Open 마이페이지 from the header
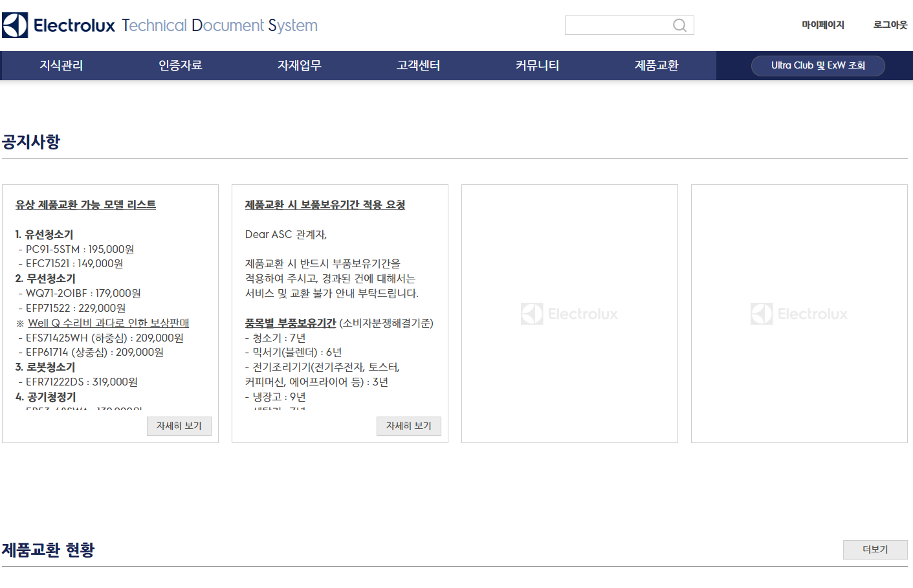 822,25
